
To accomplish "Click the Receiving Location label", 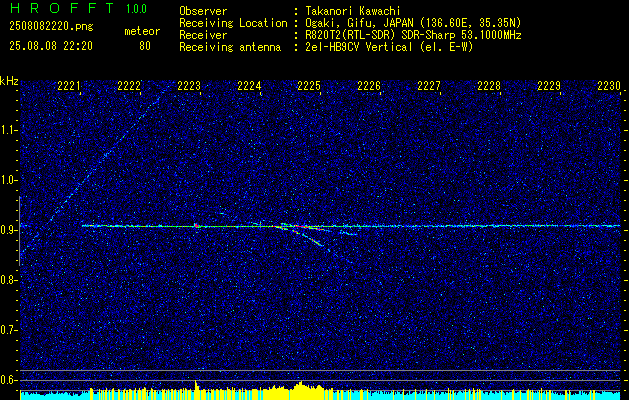I will pos(233,23).
